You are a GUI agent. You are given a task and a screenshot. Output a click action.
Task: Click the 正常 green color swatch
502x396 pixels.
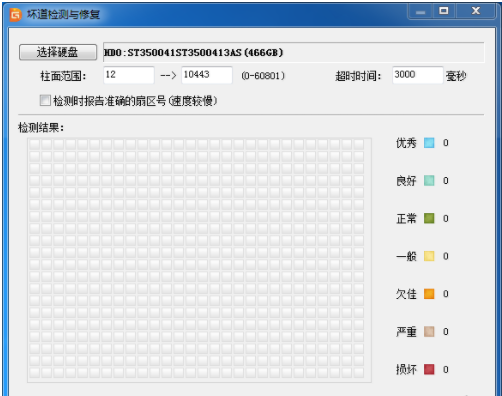[429, 219]
